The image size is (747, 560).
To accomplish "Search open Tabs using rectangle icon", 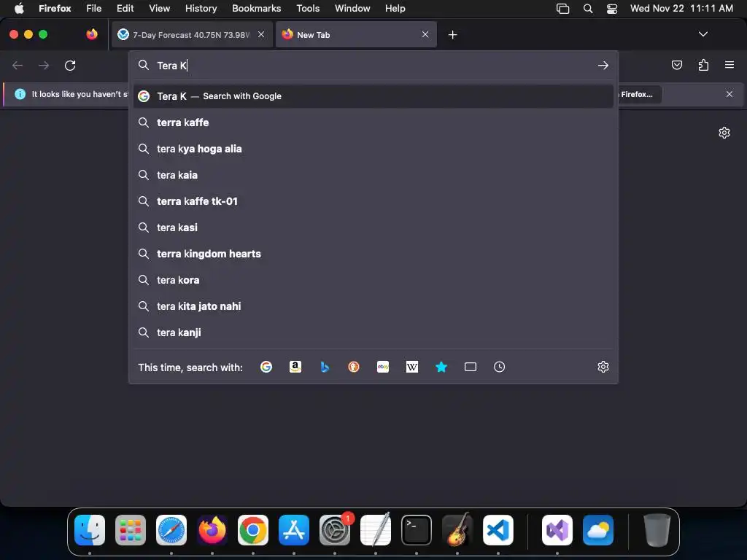I will (471, 367).
